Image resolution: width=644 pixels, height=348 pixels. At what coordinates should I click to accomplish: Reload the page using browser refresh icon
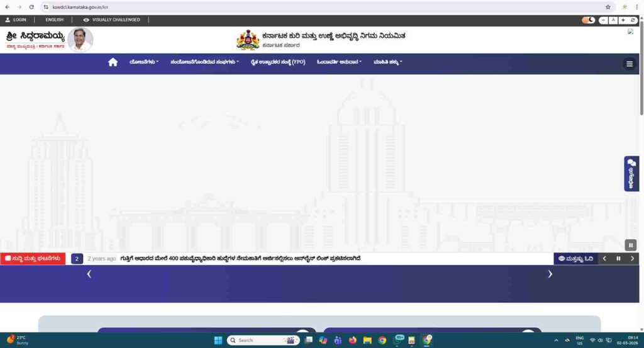31,7
